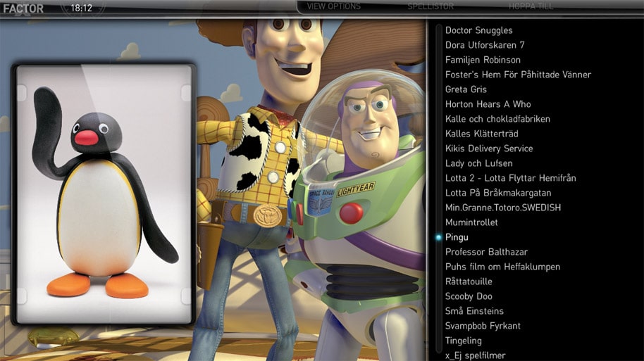Open the HOPPA TILL menu
644x361 pixels.
pos(531,6)
